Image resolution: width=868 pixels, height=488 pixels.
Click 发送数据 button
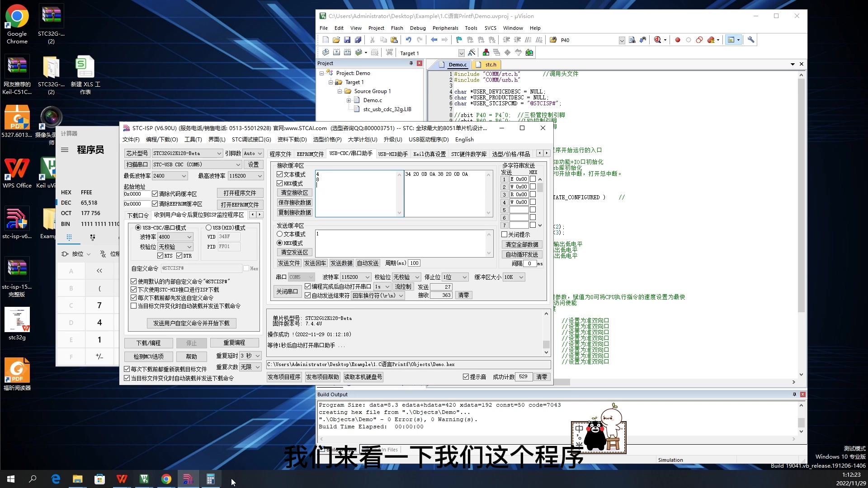[x=341, y=263]
